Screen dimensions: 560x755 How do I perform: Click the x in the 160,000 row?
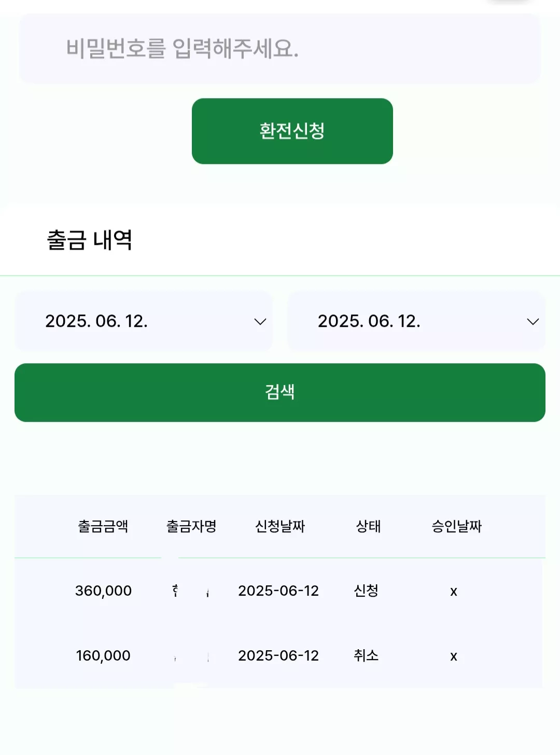coord(454,656)
